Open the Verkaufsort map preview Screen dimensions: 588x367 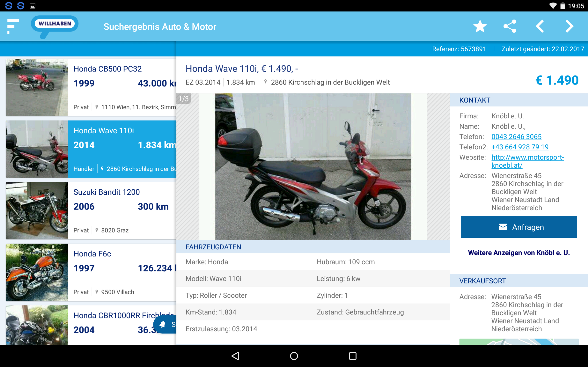[x=519, y=341]
